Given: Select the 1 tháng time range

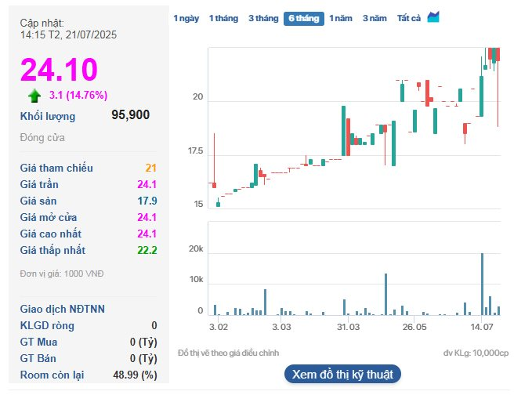Looking at the screenshot, I should click(x=223, y=18).
